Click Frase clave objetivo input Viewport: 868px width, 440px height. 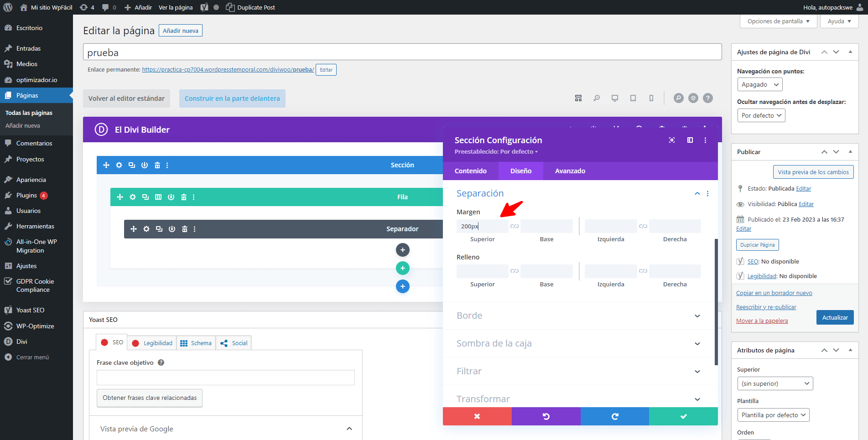point(225,378)
